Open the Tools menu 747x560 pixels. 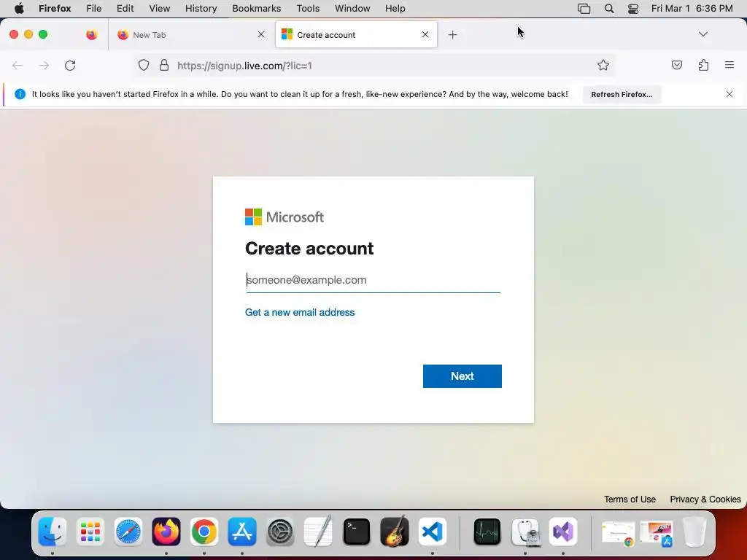(x=308, y=9)
